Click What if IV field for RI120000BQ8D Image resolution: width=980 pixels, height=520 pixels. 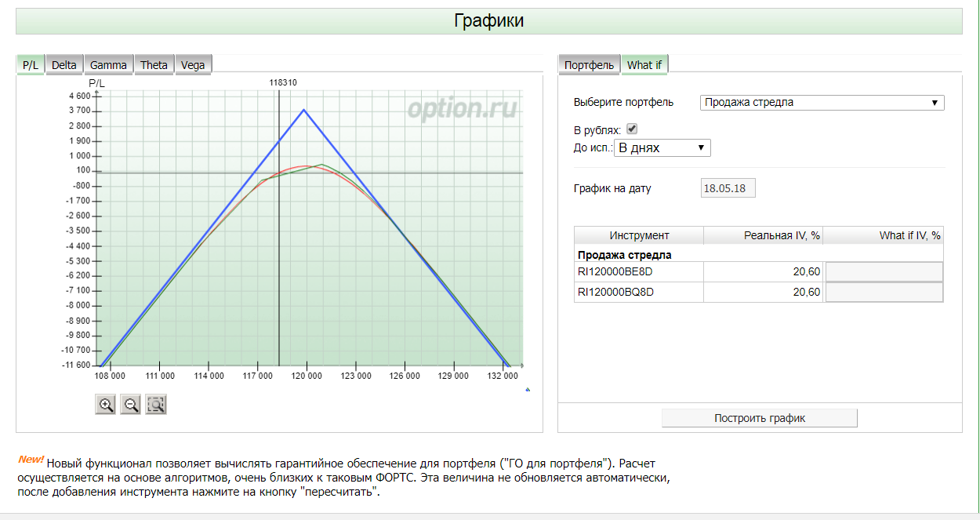click(x=884, y=292)
